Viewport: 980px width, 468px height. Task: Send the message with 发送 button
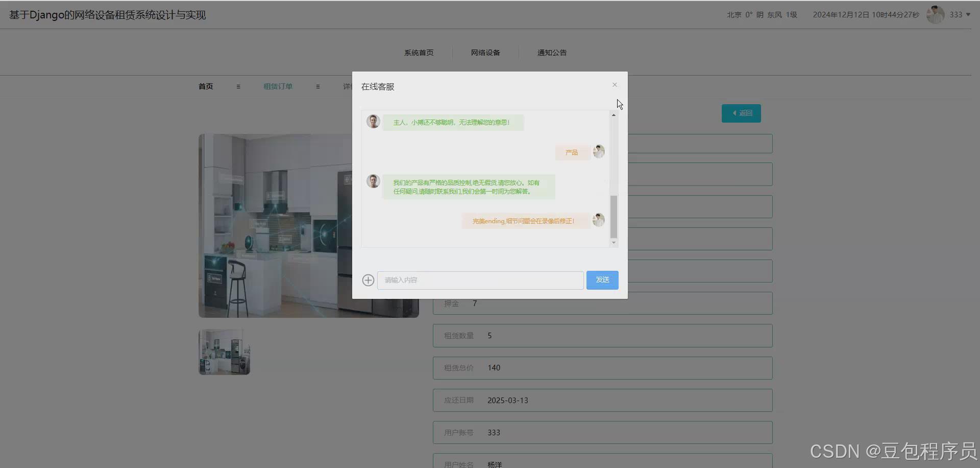[x=602, y=280]
